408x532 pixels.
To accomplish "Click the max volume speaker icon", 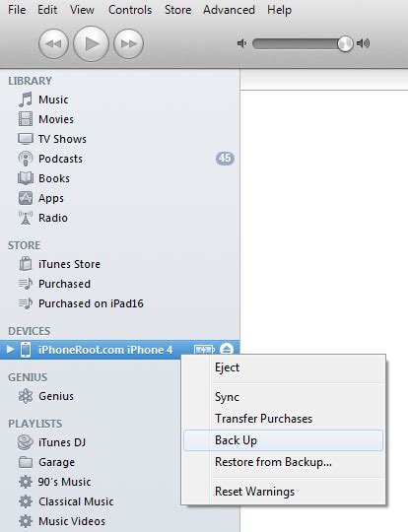I will pos(364,43).
